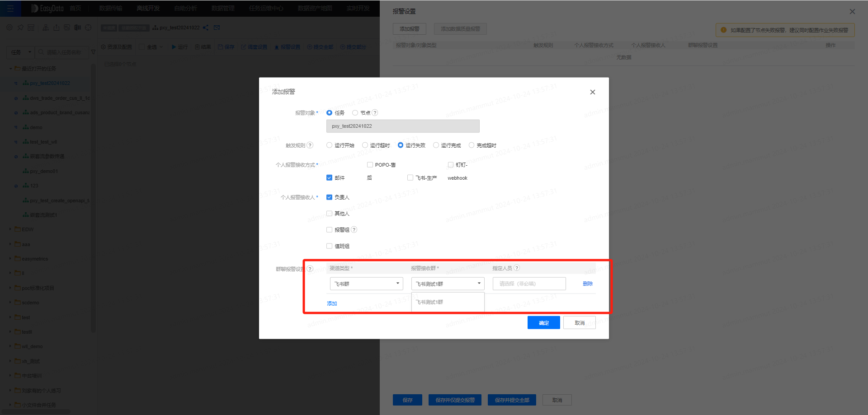The image size is (868, 415).
Task: Open 调度设置 scheduling settings
Action: (254, 47)
